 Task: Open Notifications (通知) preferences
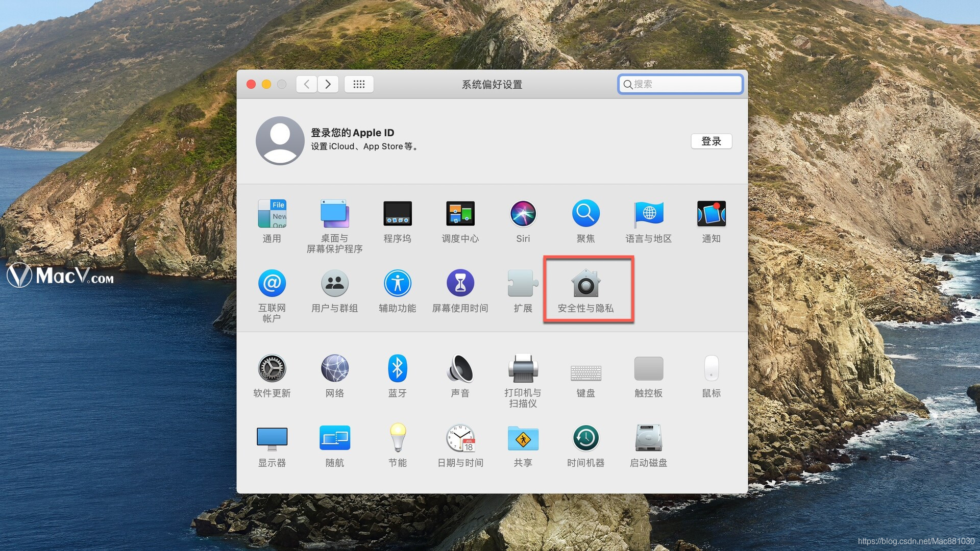point(711,213)
